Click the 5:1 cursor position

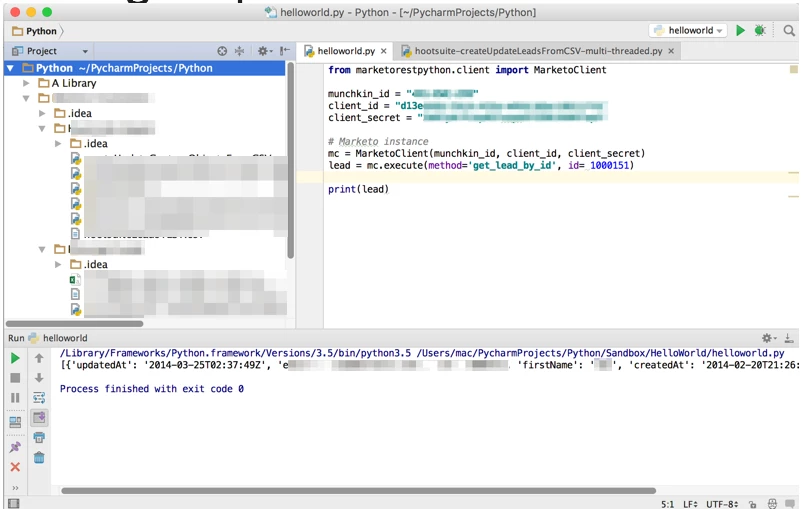tap(668, 504)
